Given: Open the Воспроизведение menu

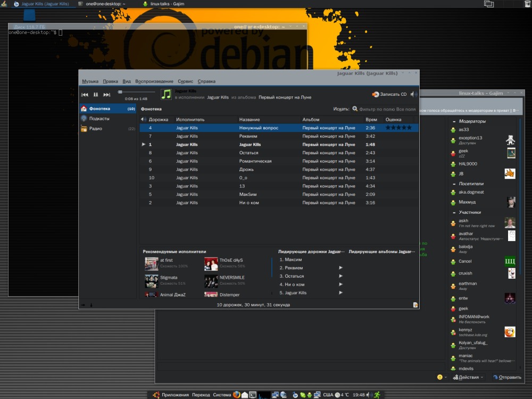Looking at the screenshot, I should pos(154,81).
